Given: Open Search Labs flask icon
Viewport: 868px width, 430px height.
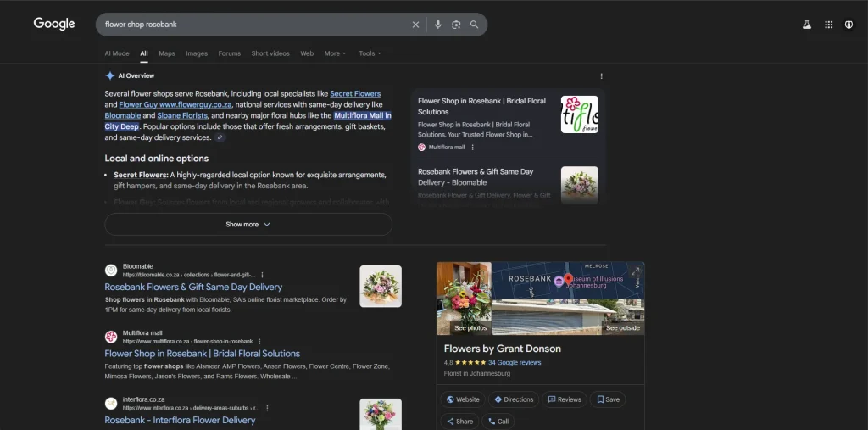Looking at the screenshot, I should [x=807, y=25].
